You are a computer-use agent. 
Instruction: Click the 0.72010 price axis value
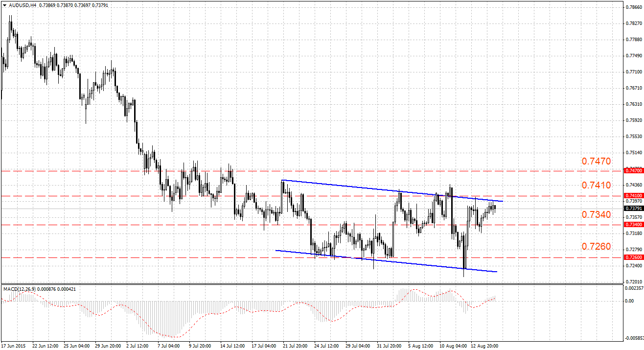pyautogui.click(x=634, y=281)
